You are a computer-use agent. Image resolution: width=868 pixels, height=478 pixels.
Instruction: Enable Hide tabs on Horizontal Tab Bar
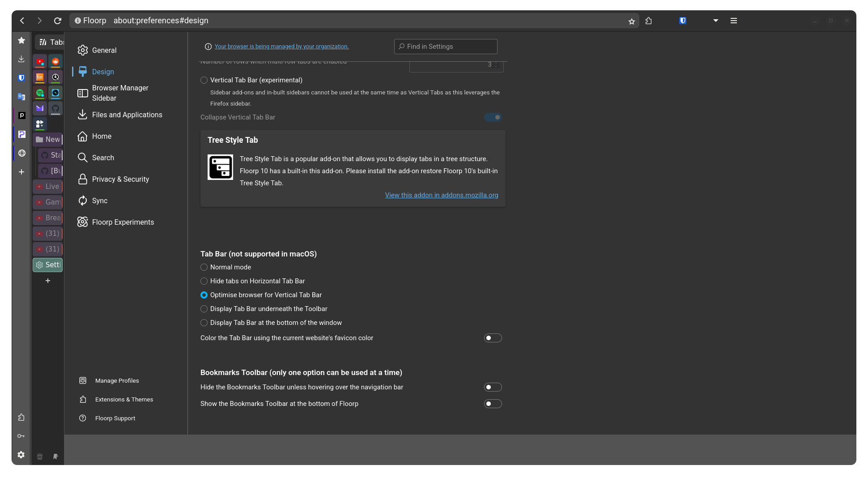point(204,281)
